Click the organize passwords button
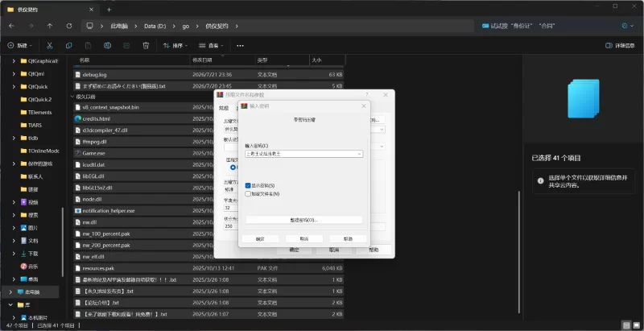Screen dimensions: 644x331 point(304,220)
